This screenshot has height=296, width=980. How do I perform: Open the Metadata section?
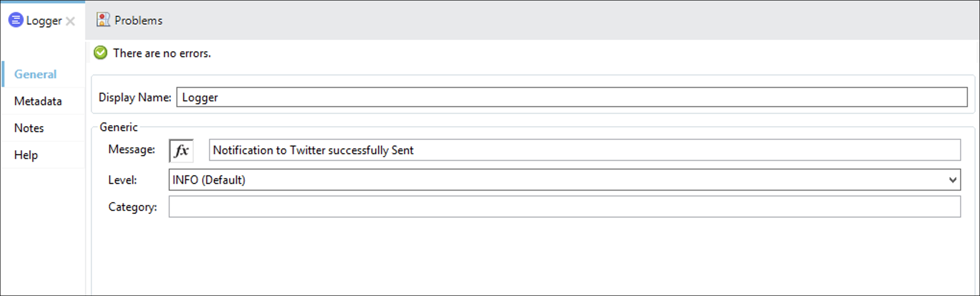click(38, 101)
